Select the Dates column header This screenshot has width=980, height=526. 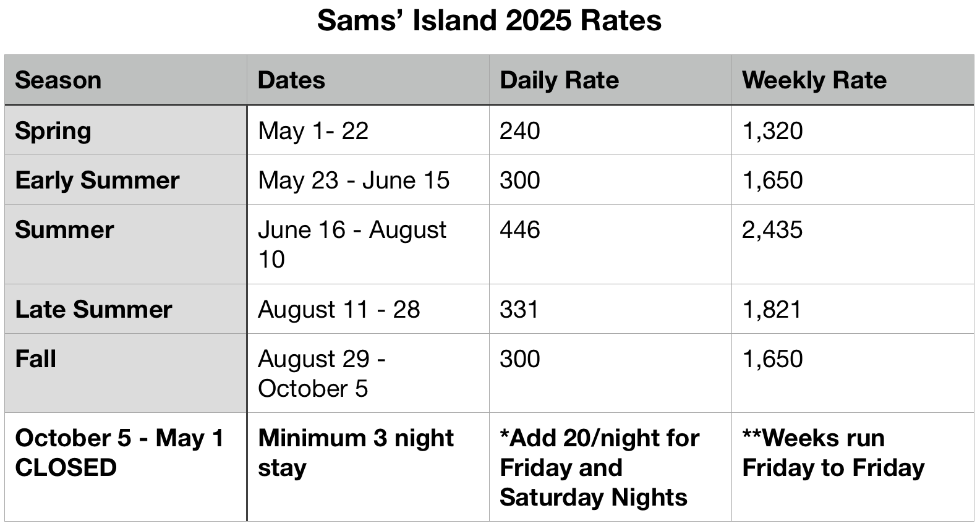point(368,80)
